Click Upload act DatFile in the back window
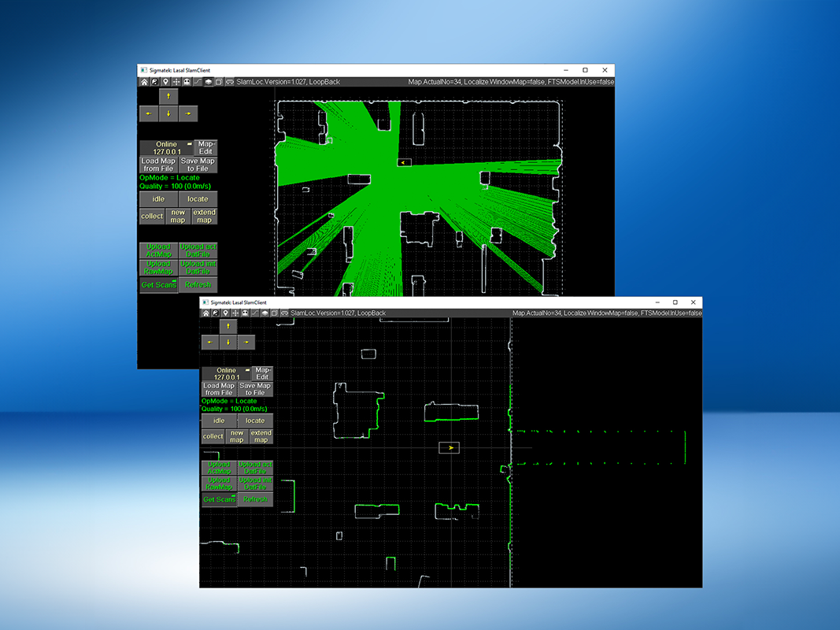Screen dimensions: 840x630 coord(198,250)
